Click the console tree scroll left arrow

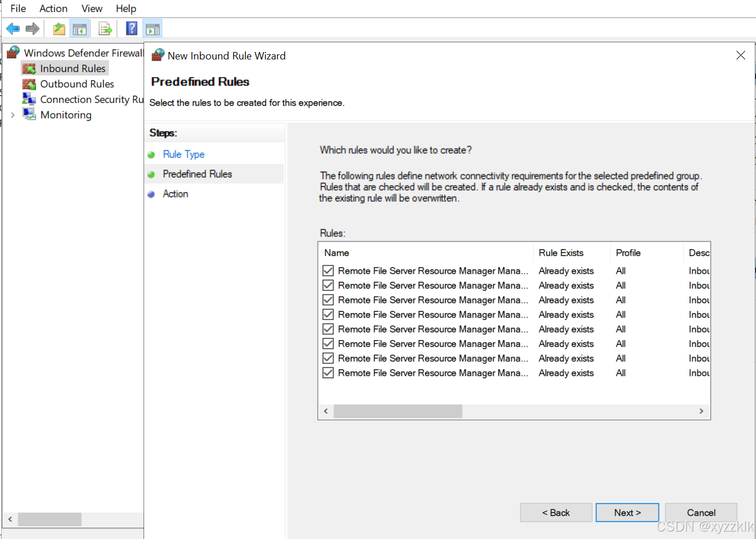(10, 519)
